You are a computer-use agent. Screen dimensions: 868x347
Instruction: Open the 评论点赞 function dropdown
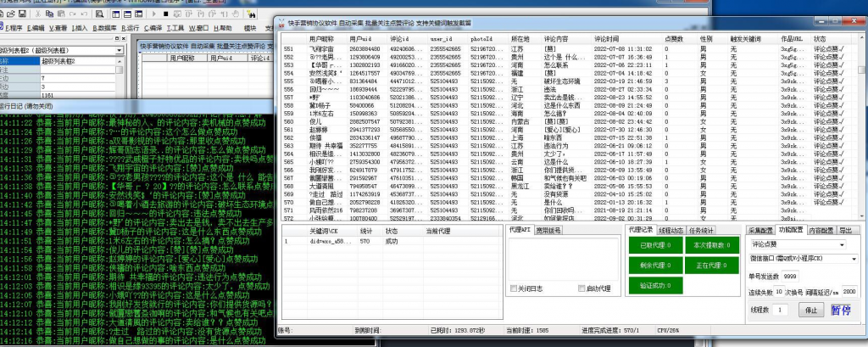click(x=798, y=244)
